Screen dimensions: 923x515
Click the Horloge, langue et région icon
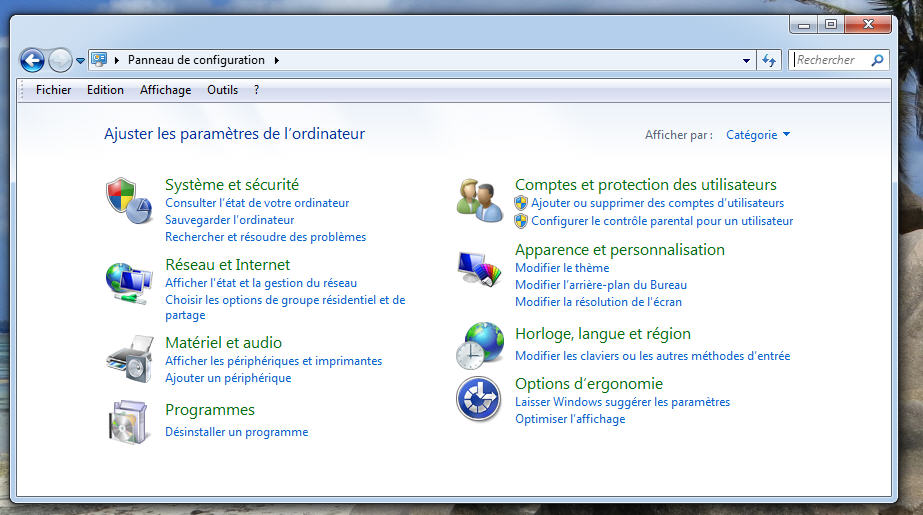pos(479,345)
